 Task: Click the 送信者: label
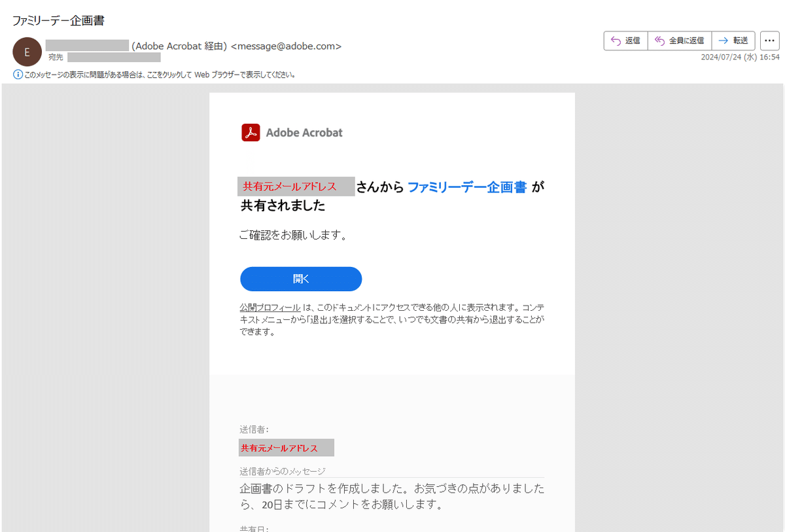coord(254,429)
